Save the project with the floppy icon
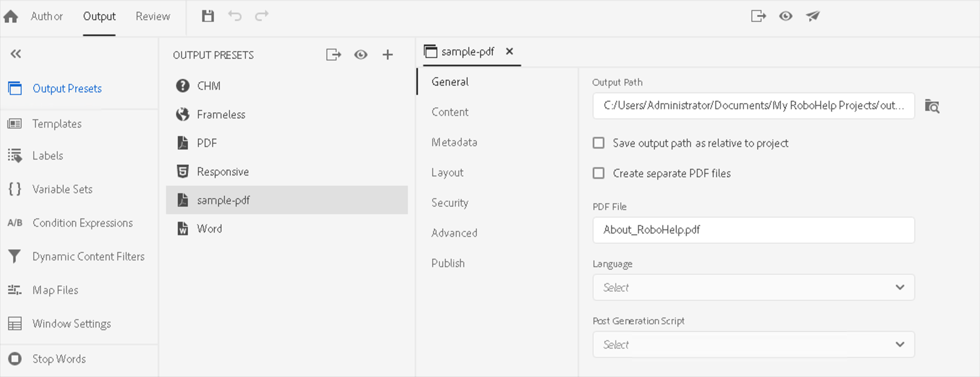 tap(208, 16)
